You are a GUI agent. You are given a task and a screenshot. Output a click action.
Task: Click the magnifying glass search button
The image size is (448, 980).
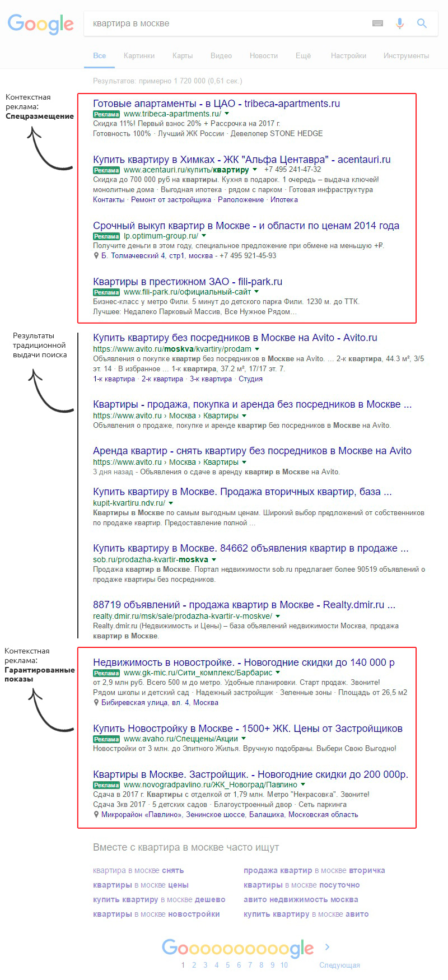click(422, 24)
